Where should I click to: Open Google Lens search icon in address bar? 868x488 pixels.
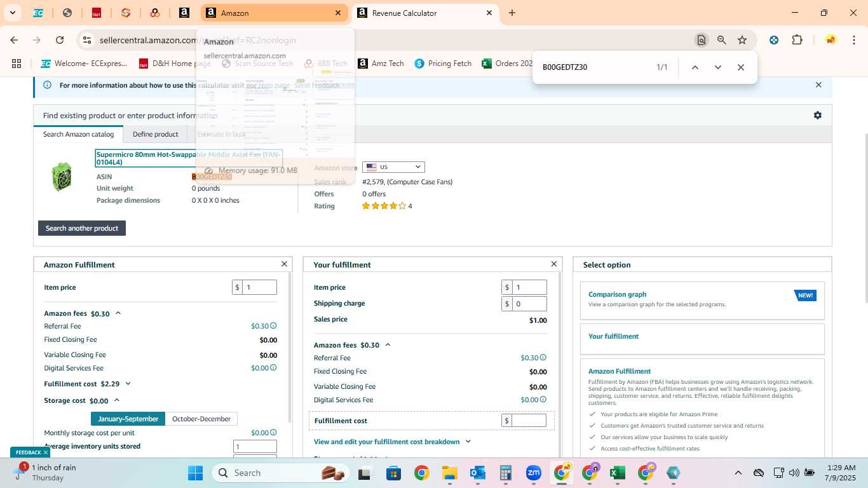tap(702, 40)
